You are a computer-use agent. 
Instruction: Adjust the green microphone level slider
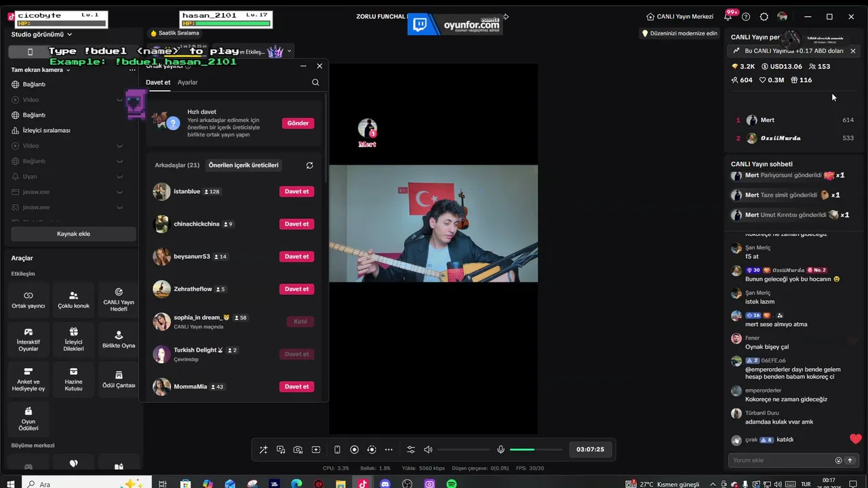coord(536,449)
